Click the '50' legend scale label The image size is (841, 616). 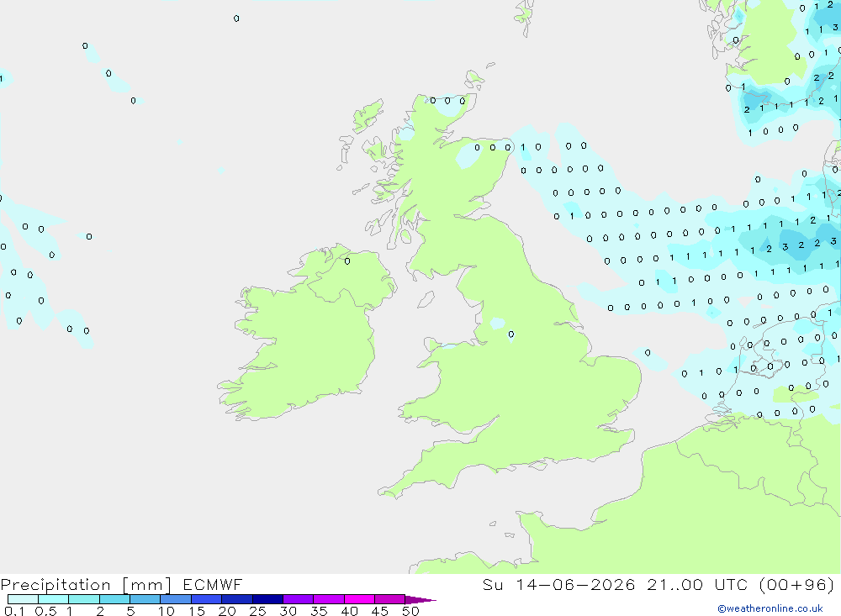410,611
